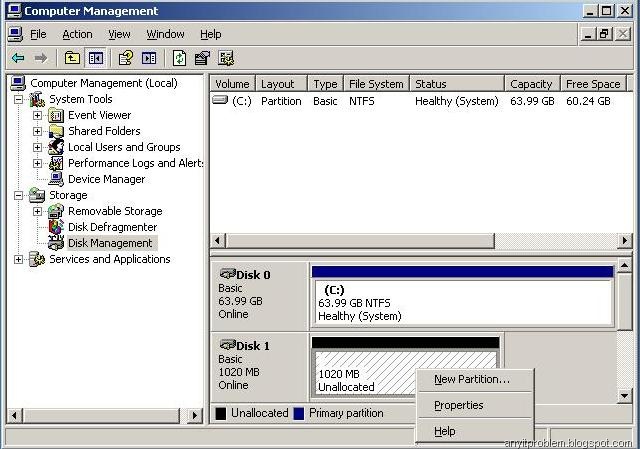The width and height of the screenshot is (640, 449).
Task: Click volume list horizontal scrollbar right arrow
Action: coord(624,240)
